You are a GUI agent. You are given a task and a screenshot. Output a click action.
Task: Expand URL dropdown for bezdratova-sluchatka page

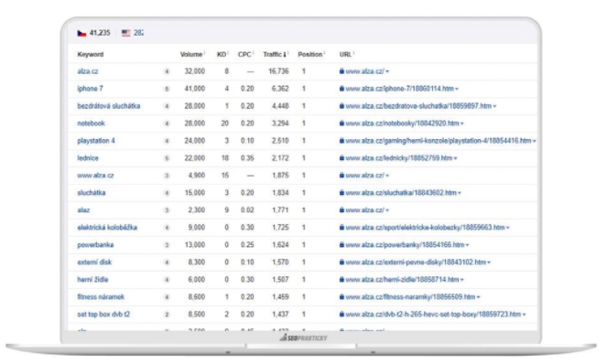coord(494,107)
